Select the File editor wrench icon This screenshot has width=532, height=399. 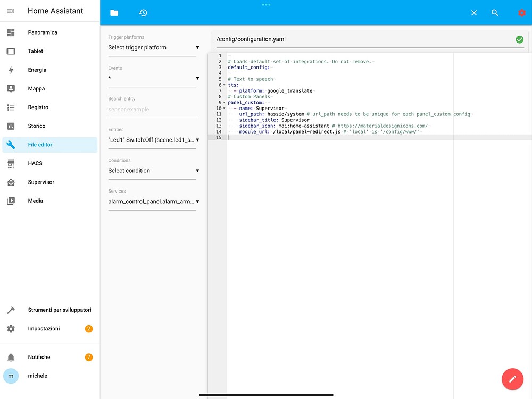point(11,145)
